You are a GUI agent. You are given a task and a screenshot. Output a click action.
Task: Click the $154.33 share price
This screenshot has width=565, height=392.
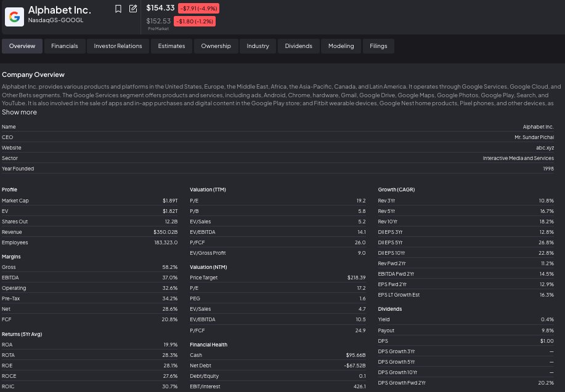(x=160, y=8)
